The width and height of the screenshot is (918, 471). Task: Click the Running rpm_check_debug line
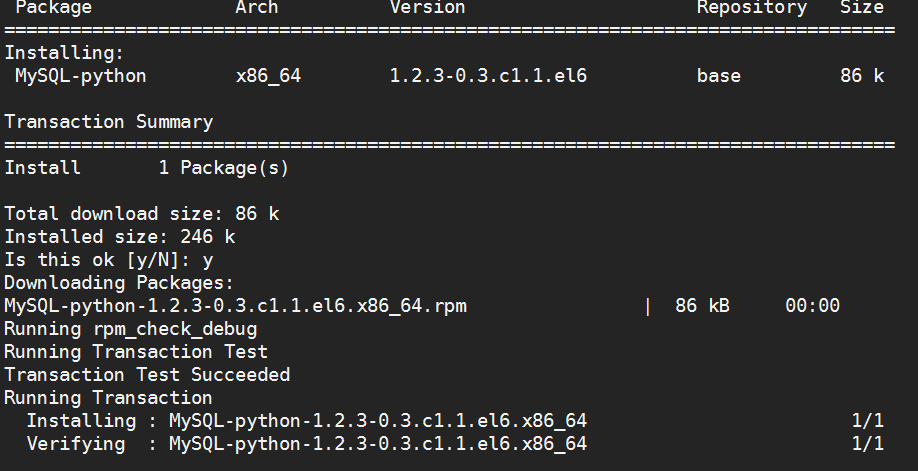[x=131, y=329]
